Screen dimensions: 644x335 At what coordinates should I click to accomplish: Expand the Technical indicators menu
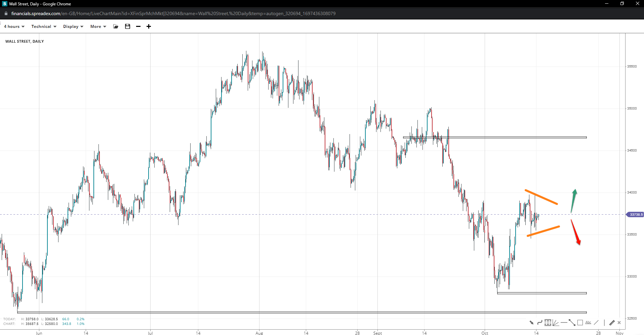tap(44, 27)
